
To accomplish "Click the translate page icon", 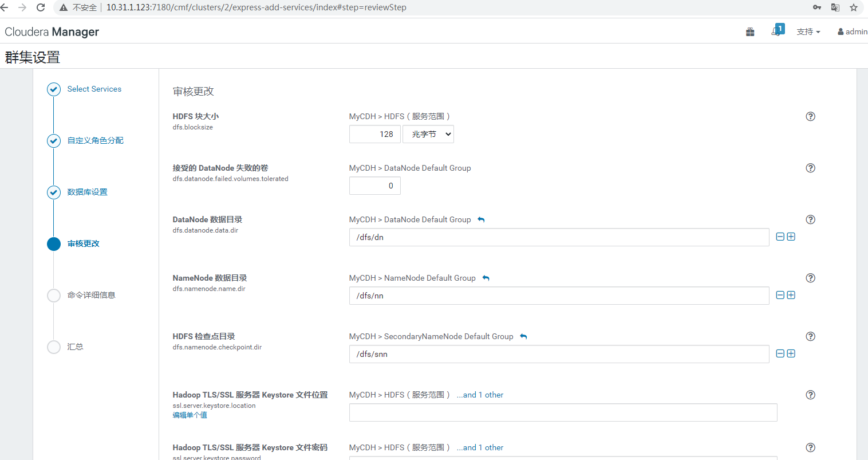I will click(x=835, y=7).
